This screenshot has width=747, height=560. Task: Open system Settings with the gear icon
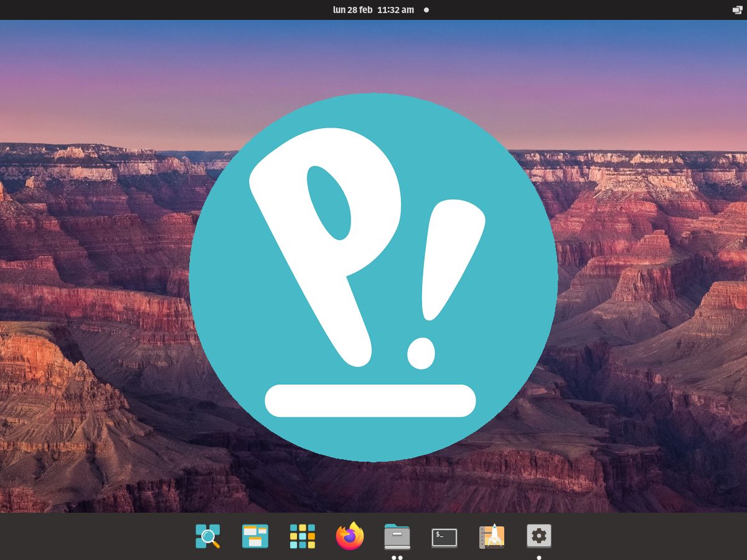click(539, 535)
